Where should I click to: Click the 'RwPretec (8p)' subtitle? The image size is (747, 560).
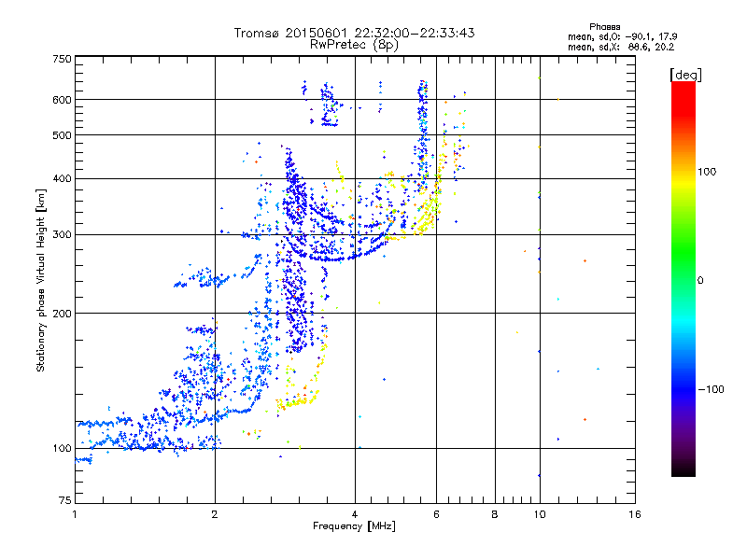tap(354, 45)
